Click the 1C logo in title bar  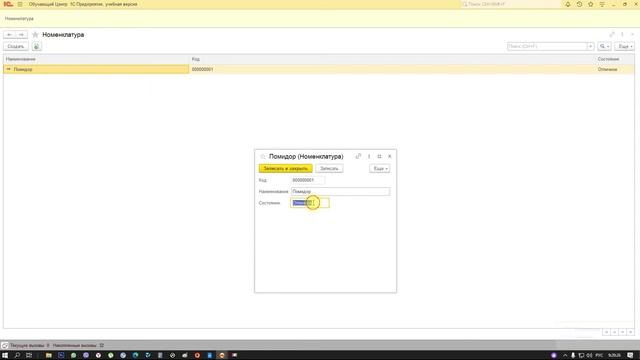(8, 4)
